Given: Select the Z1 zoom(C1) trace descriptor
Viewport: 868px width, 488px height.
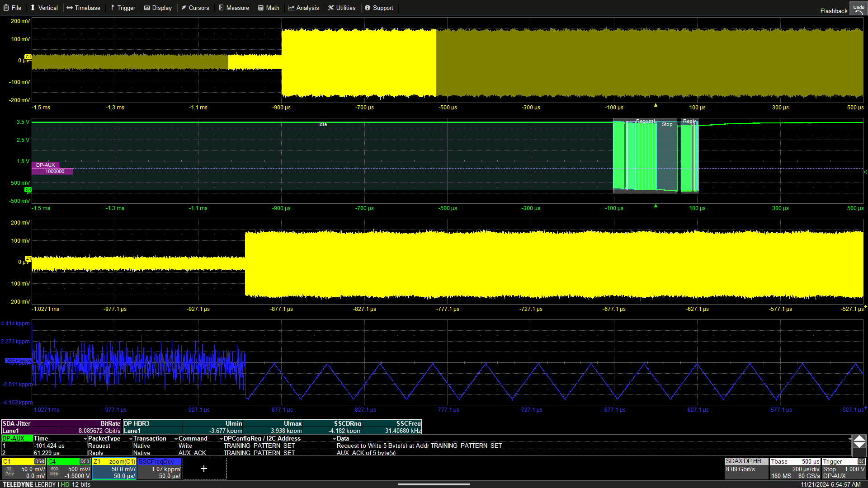Looking at the screenshot, I should (114, 469).
